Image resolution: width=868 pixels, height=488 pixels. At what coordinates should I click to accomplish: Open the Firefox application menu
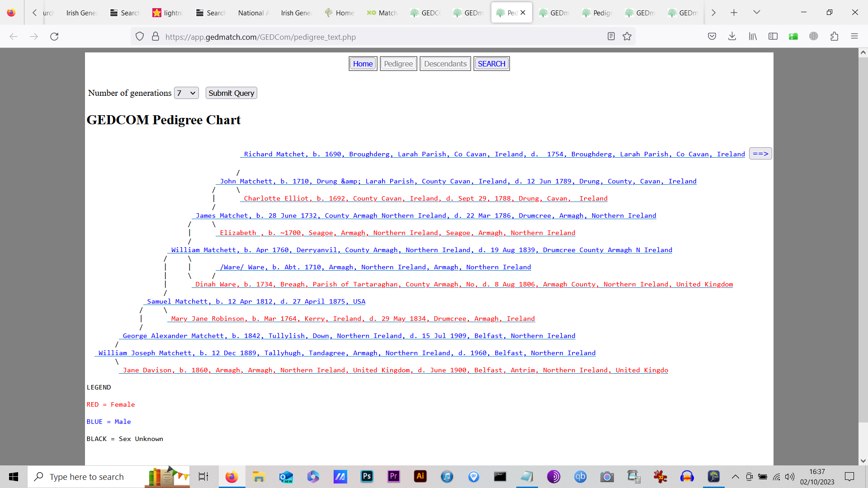(x=854, y=37)
